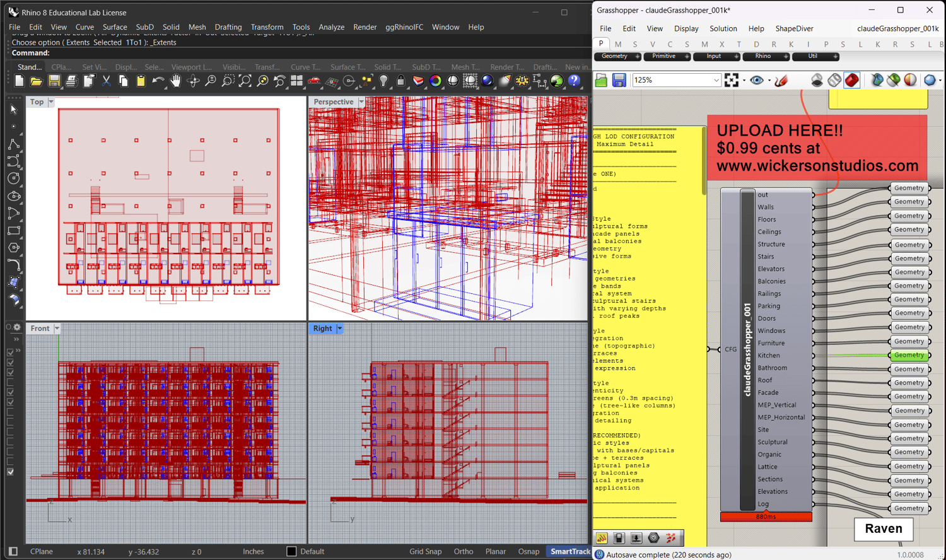Open the Right viewport menu arrow
Image resolution: width=946 pixels, height=560 pixels.
tap(339, 329)
